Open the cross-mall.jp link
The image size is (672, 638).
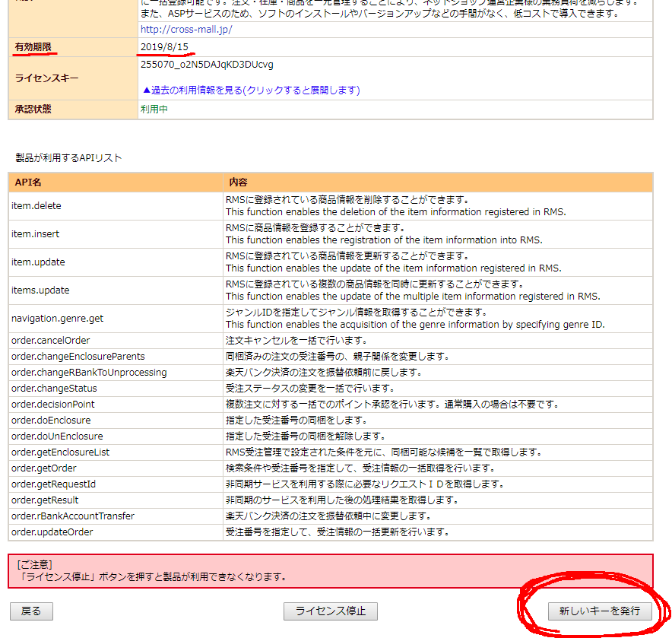pyautogui.click(x=186, y=30)
